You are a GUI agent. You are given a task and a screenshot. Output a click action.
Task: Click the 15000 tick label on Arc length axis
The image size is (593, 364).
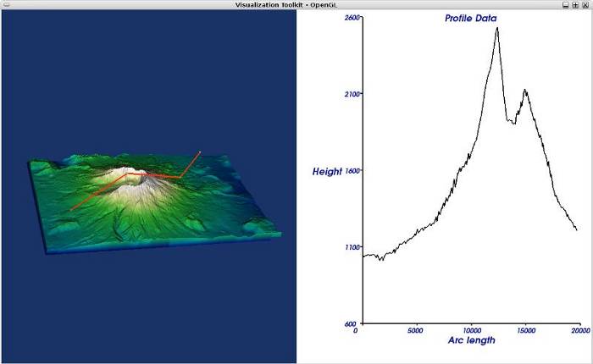pos(526,330)
